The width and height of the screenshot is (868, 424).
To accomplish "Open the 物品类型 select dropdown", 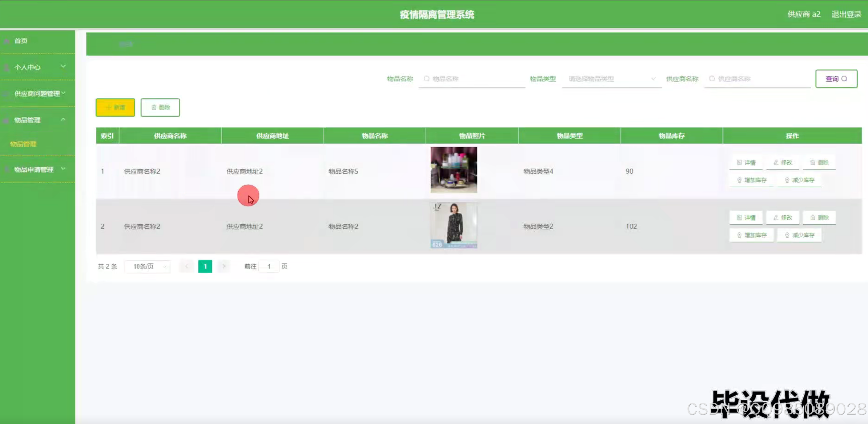I will coord(611,79).
